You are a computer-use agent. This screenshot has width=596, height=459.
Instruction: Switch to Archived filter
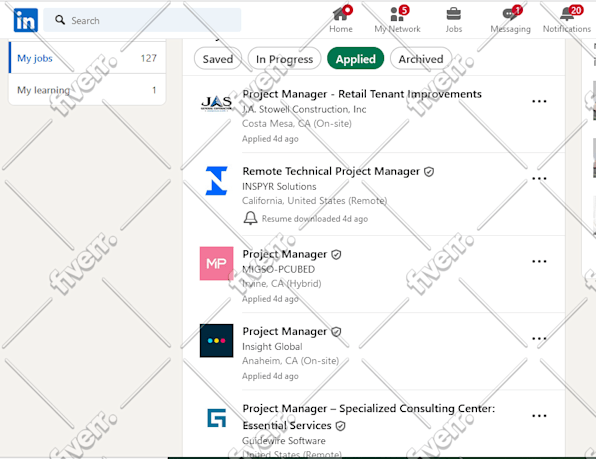point(421,59)
